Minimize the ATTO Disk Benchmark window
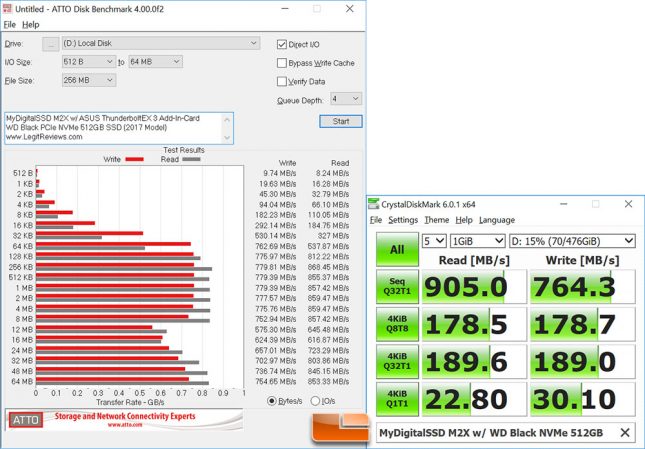The width and height of the screenshot is (645, 449). (x=285, y=9)
